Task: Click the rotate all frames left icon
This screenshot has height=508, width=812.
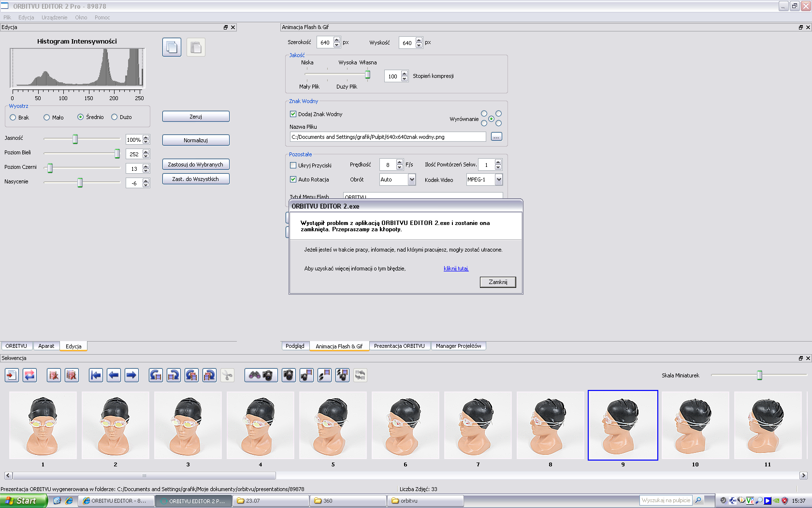Action: (191, 375)
